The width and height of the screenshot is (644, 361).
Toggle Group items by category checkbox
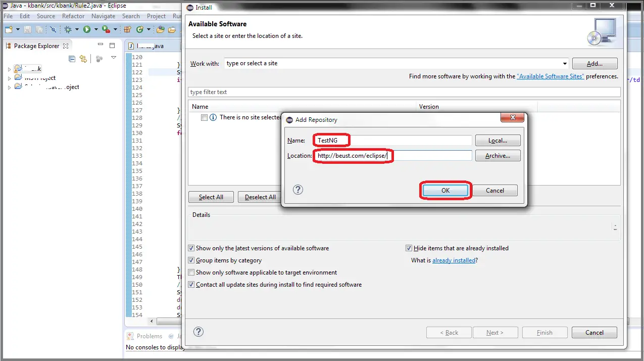tap(191, 260)
